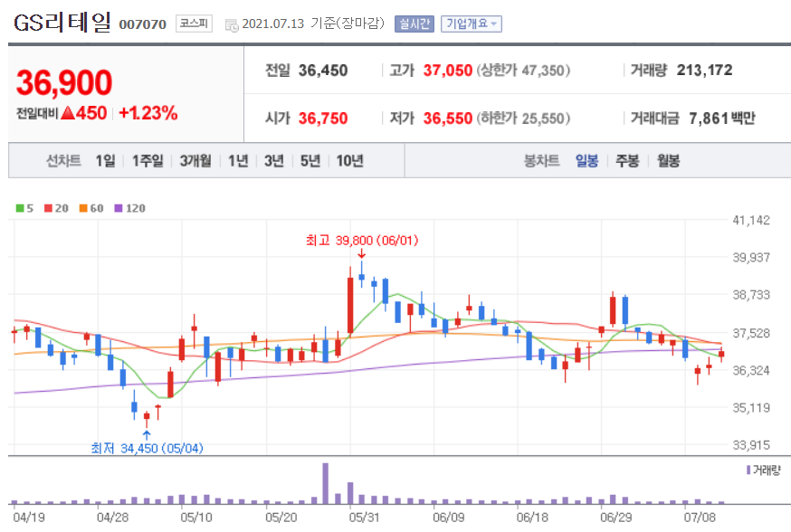Click the red up-triangle change indicator
Viewport: 791px width, 532px height.
pyautogui.click(x=68, y=113)
